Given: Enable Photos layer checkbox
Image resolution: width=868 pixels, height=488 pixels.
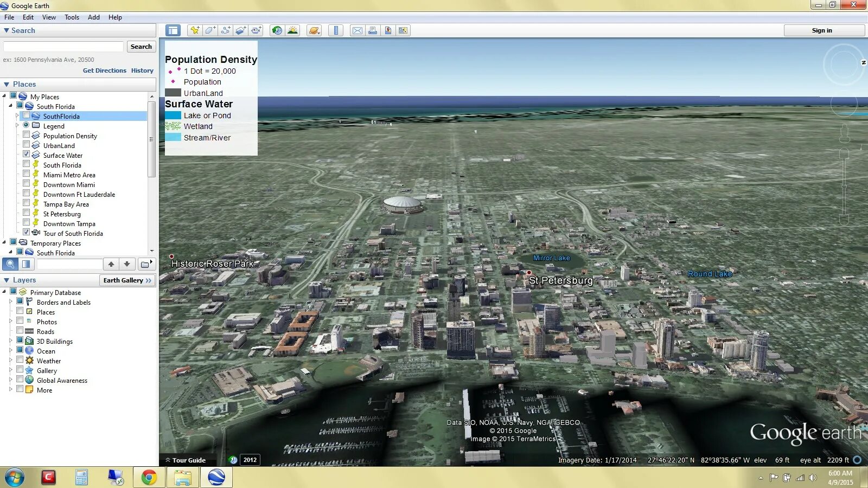Looking at the screenshot, I should (20, 320).
